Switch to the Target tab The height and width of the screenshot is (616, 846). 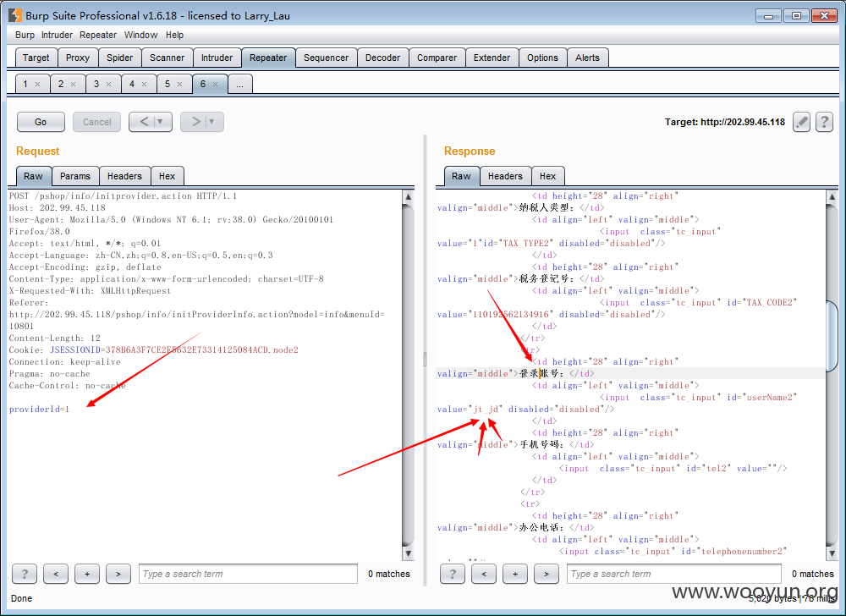(x=36, y=58)
